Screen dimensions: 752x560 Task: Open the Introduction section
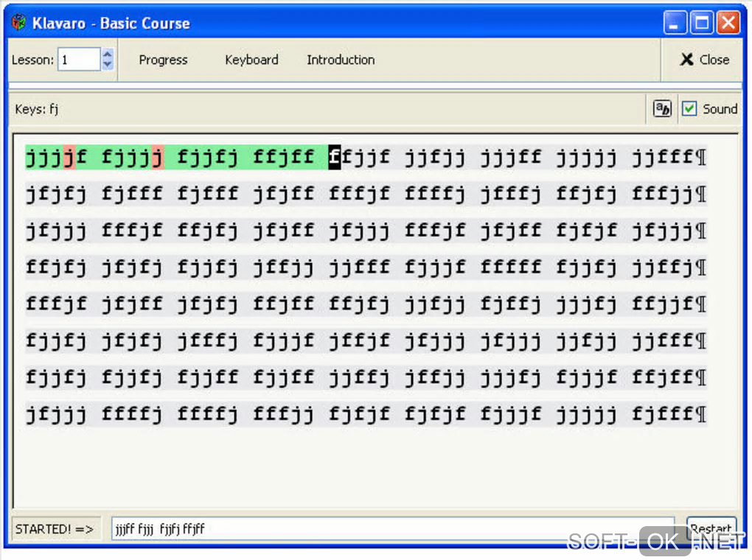click(x=341, y=60)
